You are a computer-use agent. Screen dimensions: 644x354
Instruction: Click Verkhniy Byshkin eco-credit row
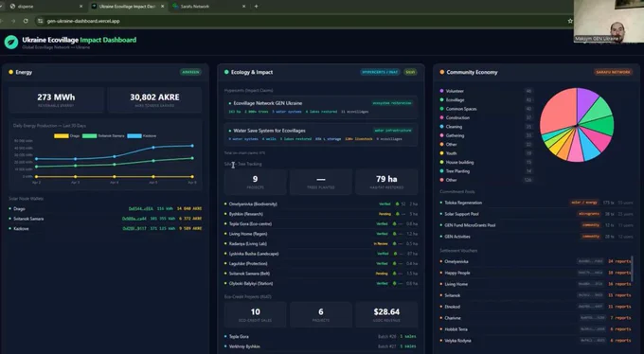tap(321, 346)
